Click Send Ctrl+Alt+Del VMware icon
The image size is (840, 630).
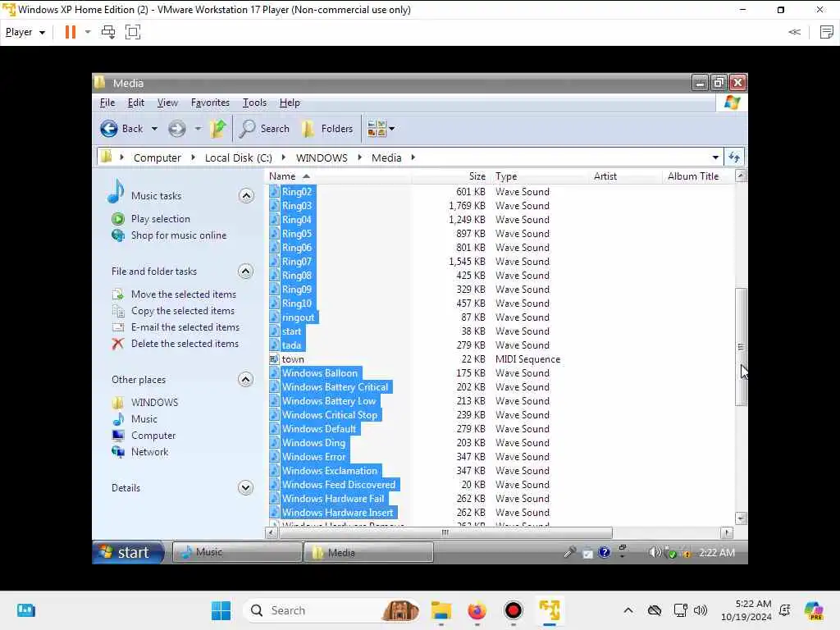pyautogui.click(x=108, y=32)
